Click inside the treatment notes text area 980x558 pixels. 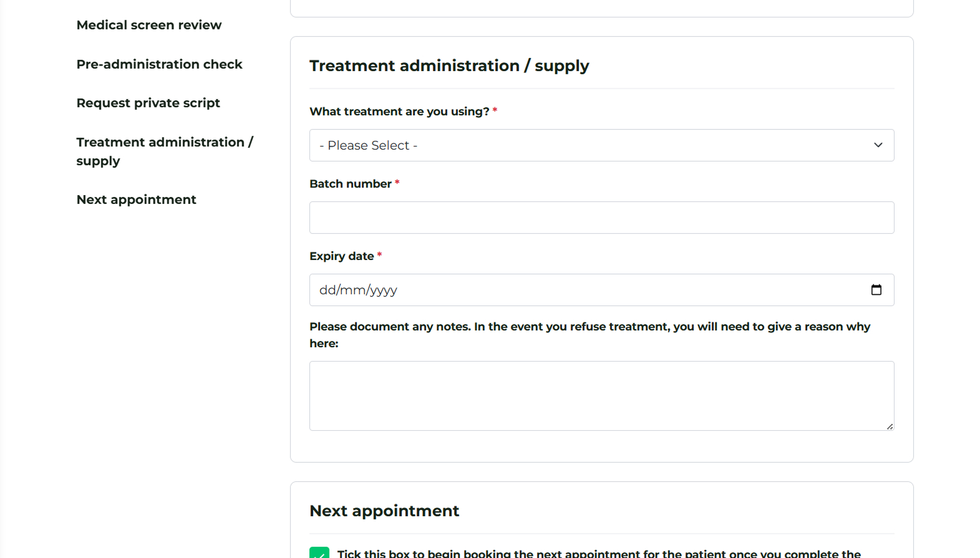click(601, 395)
